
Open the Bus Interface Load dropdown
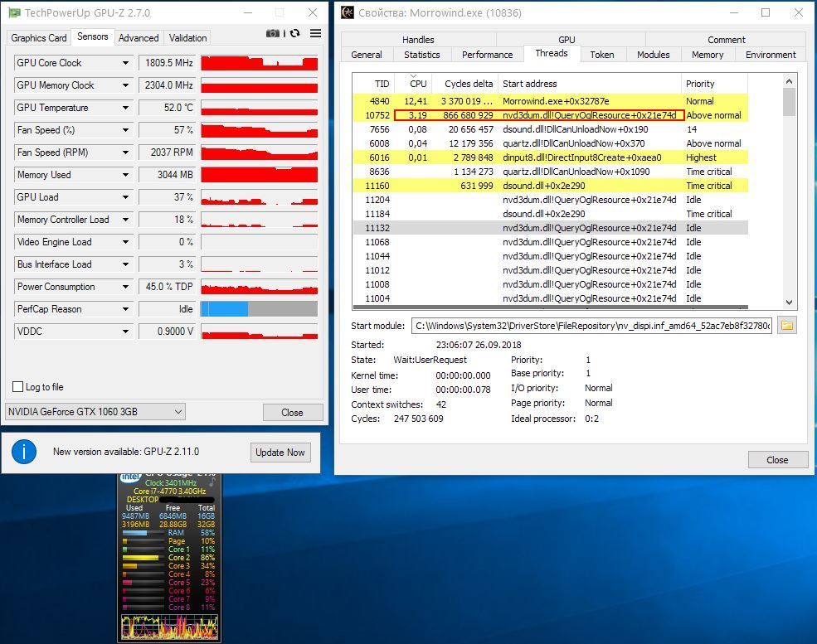click(125, 264)
